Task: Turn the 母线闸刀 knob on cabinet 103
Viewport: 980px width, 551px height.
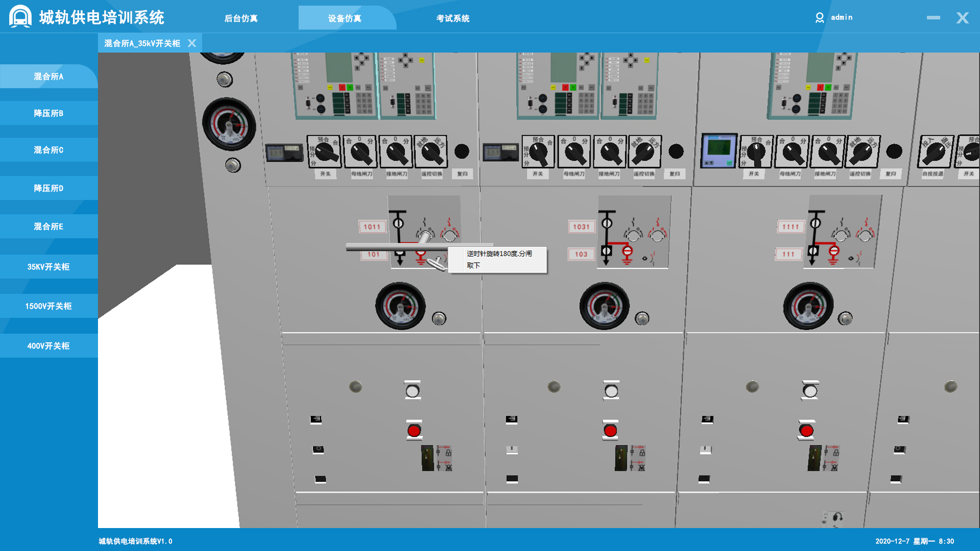Action: 575,152
